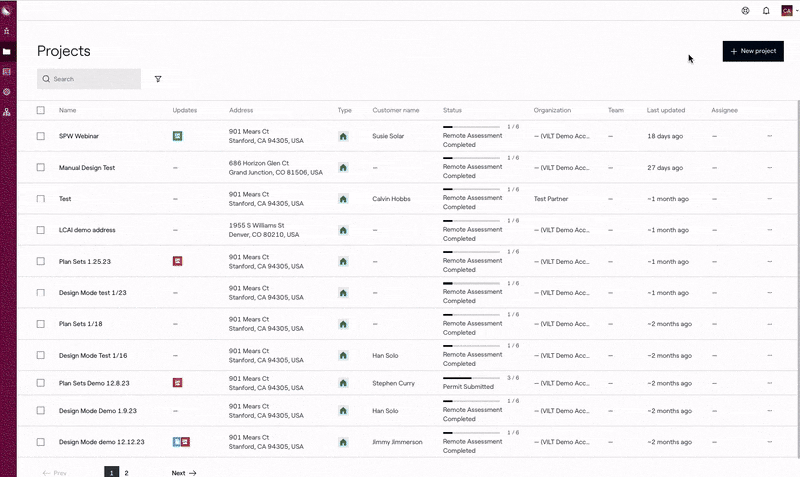Click red update icon for Plan Sets Demo 12.8.23
The width and height of the screenshot is (800, 477).
click(x=178, y=383)
